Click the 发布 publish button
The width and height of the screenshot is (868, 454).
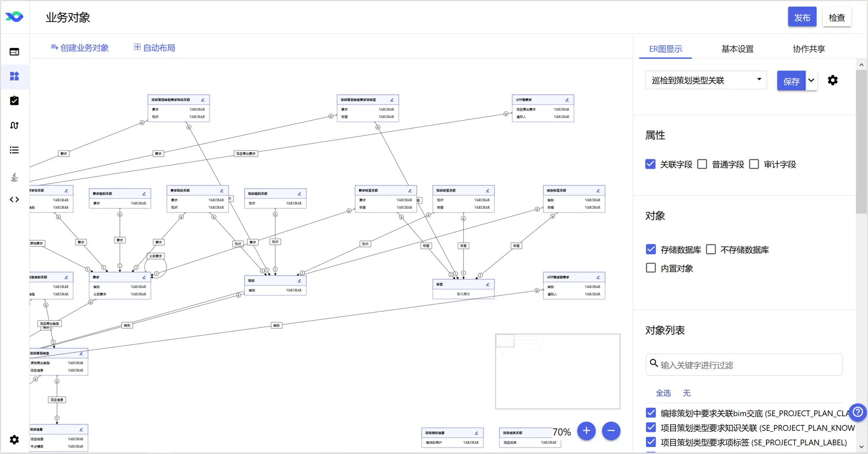(x=802, y=17)
